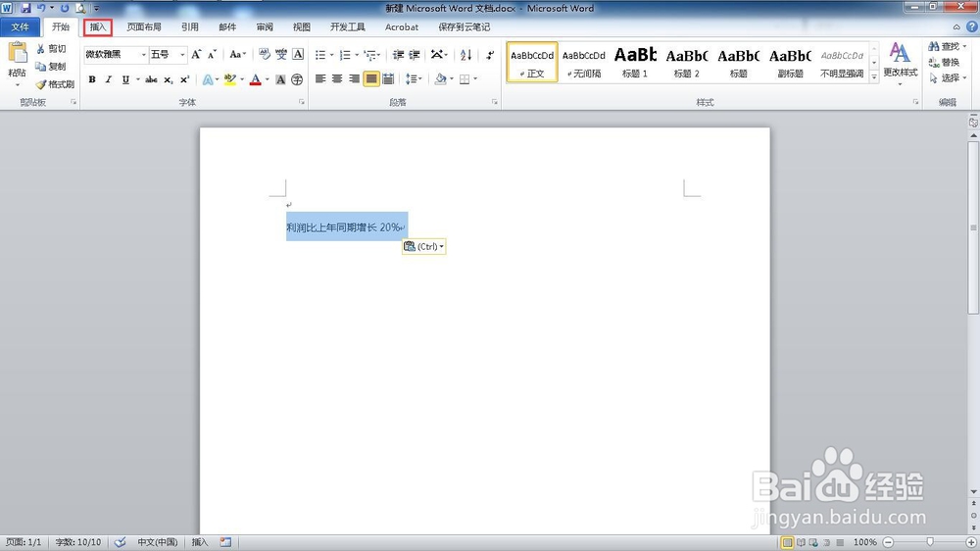Screen dimensions: 980x551
Task: Open numbered list dropdown
Action: tap(357, 55)
